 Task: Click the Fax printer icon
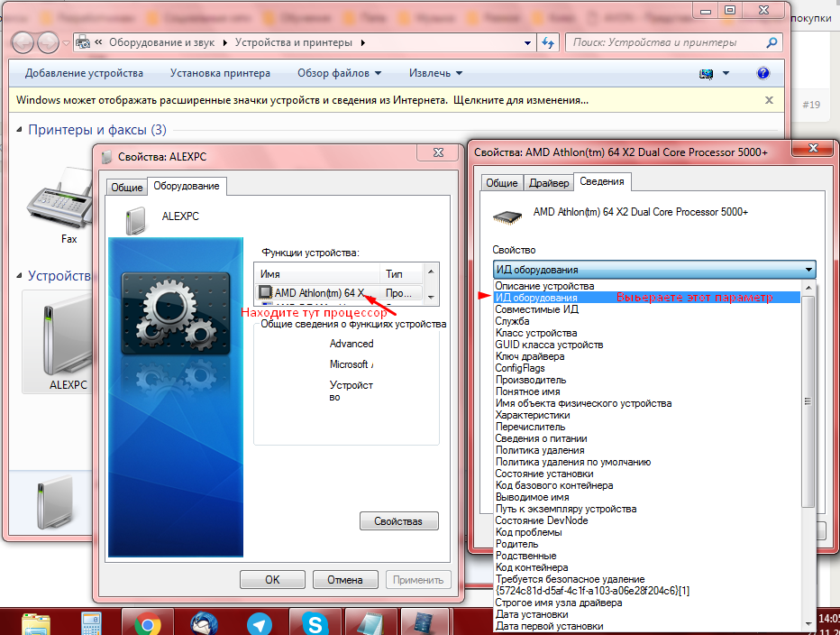(59, 198)
